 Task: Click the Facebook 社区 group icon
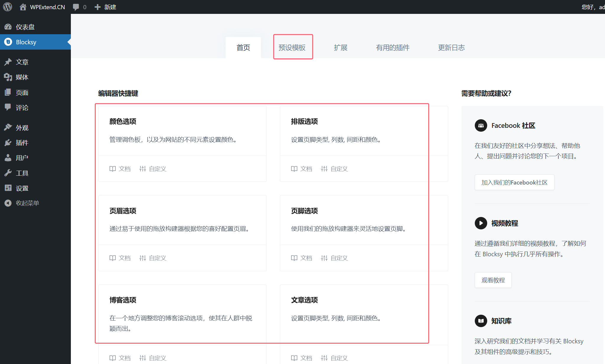point(481,125)
